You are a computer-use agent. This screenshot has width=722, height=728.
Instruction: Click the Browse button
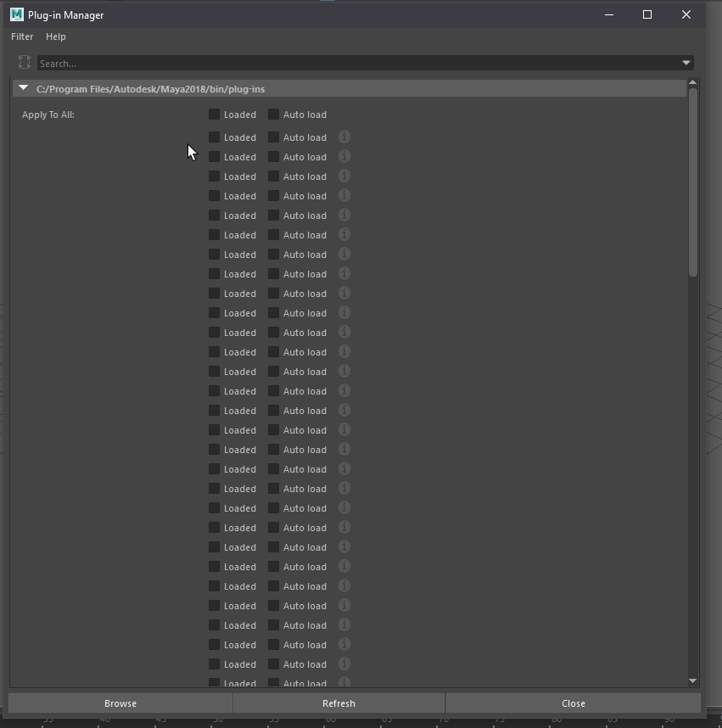point(120,703)
